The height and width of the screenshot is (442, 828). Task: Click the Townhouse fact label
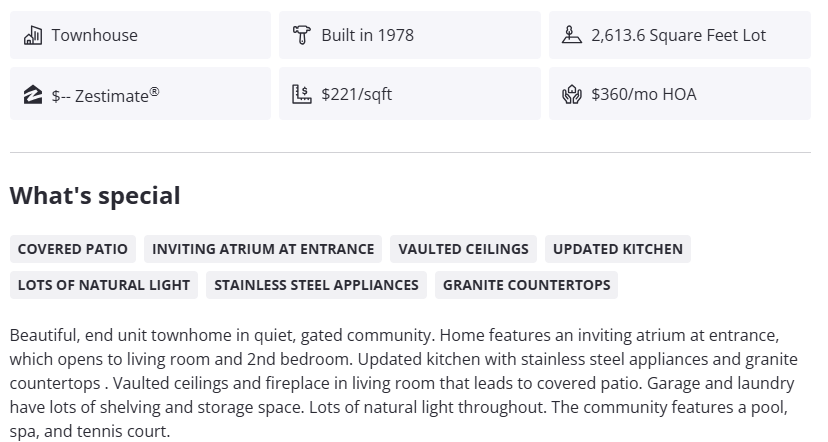[x=95, y=35]
